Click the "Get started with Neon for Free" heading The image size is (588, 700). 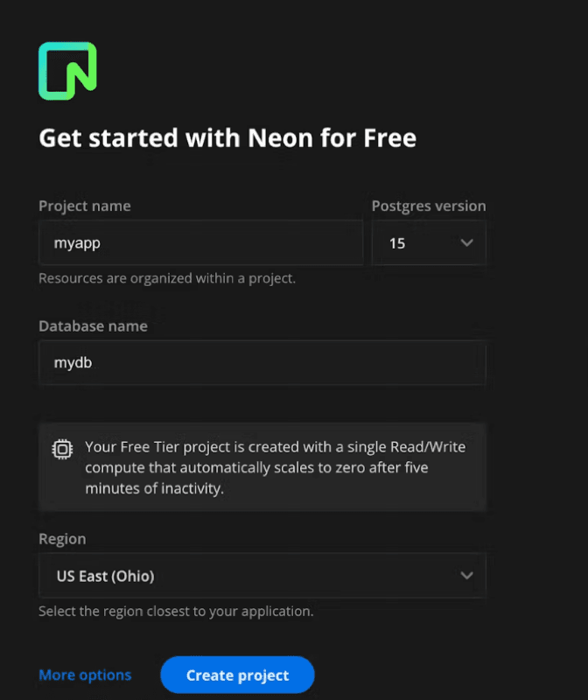tap(227, 138)
